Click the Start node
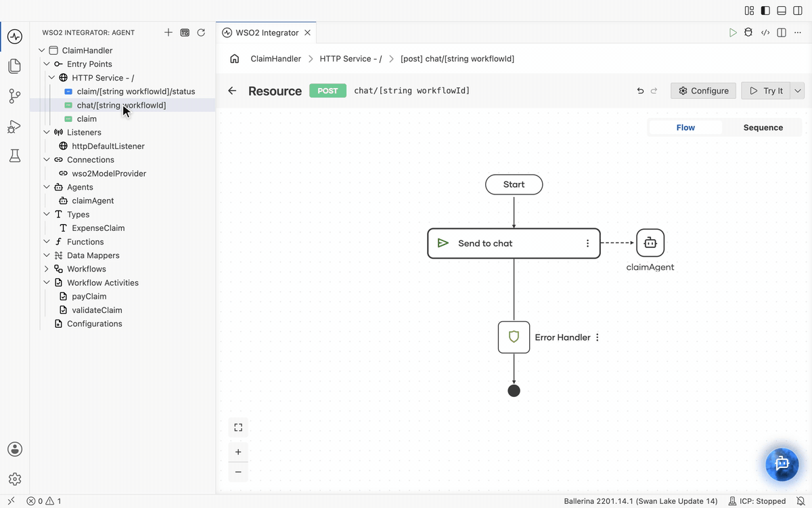This screenshot has height=508, width=812. tap(514, 184)
